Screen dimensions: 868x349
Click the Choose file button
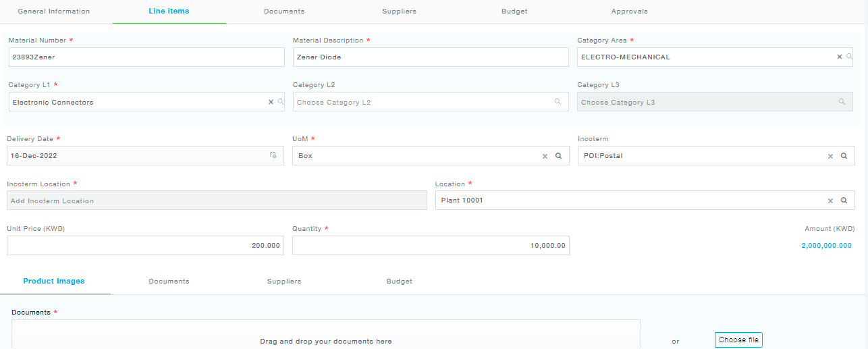738,340
